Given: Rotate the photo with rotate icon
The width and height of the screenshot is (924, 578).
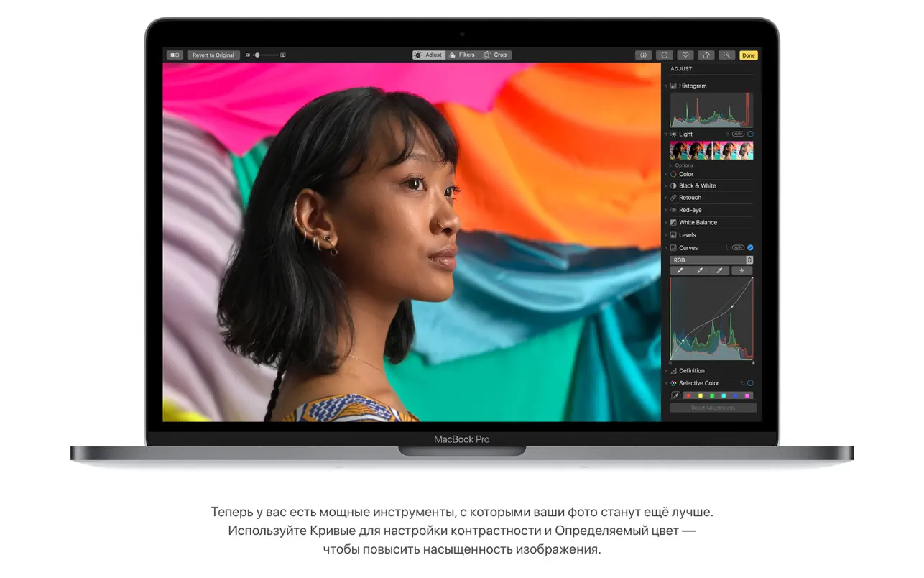Looking at the screenshot, I should (x=706, y=55).
